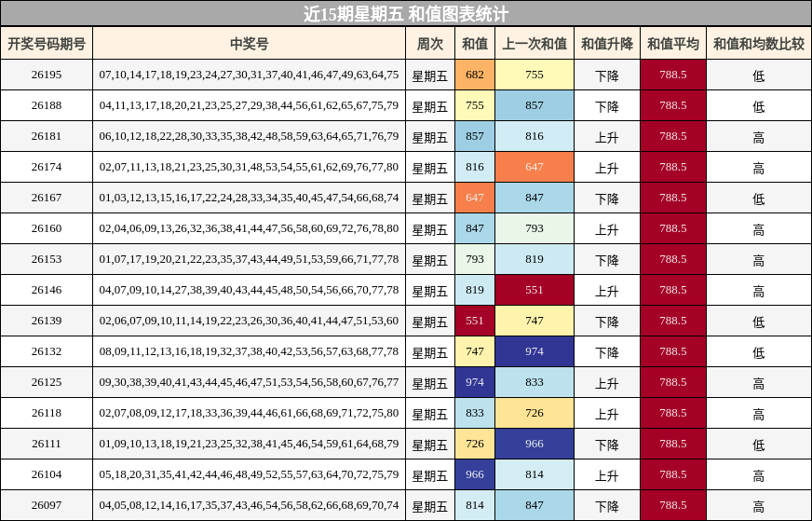Select period number 26118

(47, 413)
